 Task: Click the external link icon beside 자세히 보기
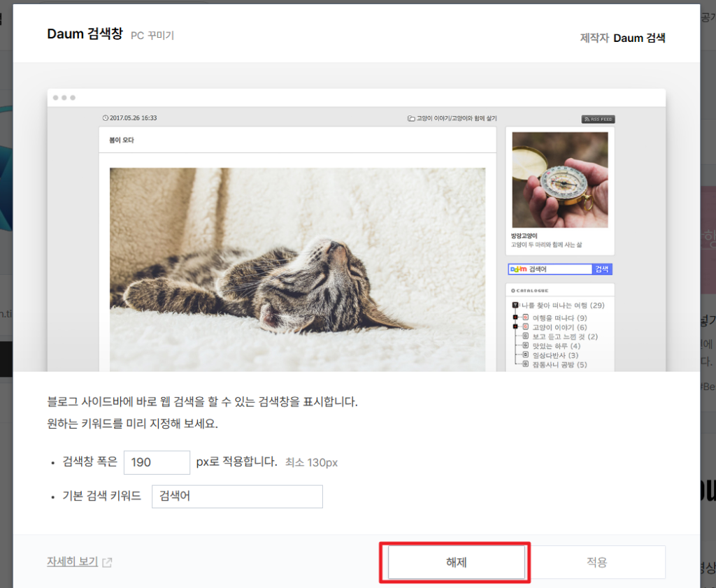(107, 562)
